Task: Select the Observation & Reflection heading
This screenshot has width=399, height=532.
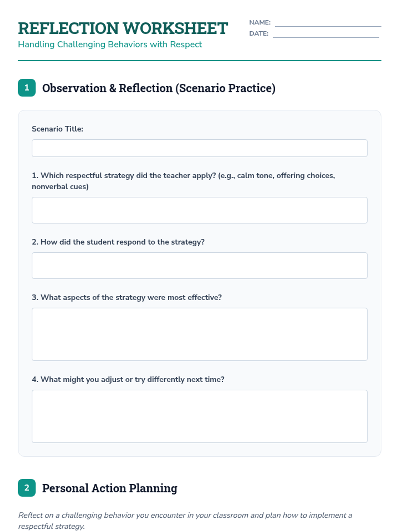Action: pos(159,88)
